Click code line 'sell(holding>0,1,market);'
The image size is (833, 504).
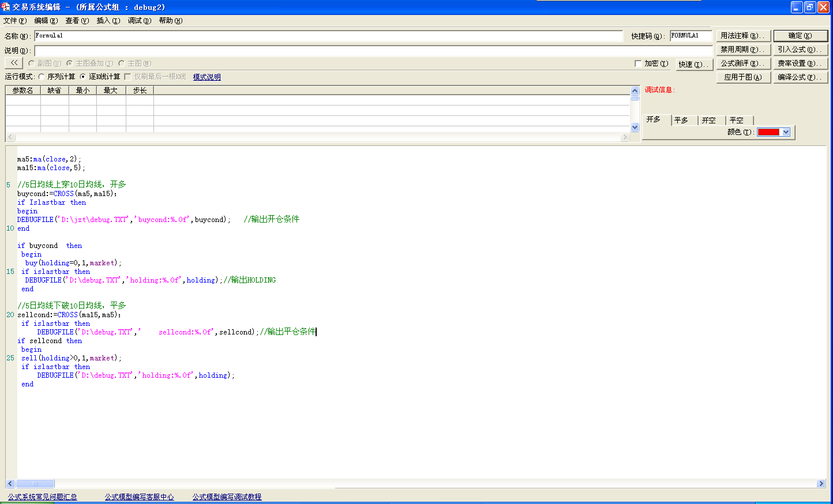pos(72,358)
